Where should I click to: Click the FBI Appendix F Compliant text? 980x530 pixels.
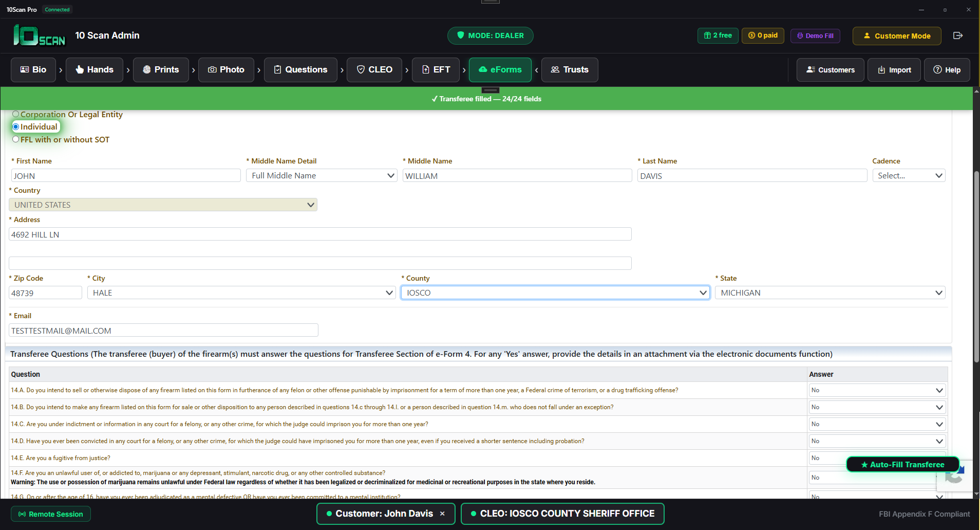pyautogui.click(x=924, y=514)
